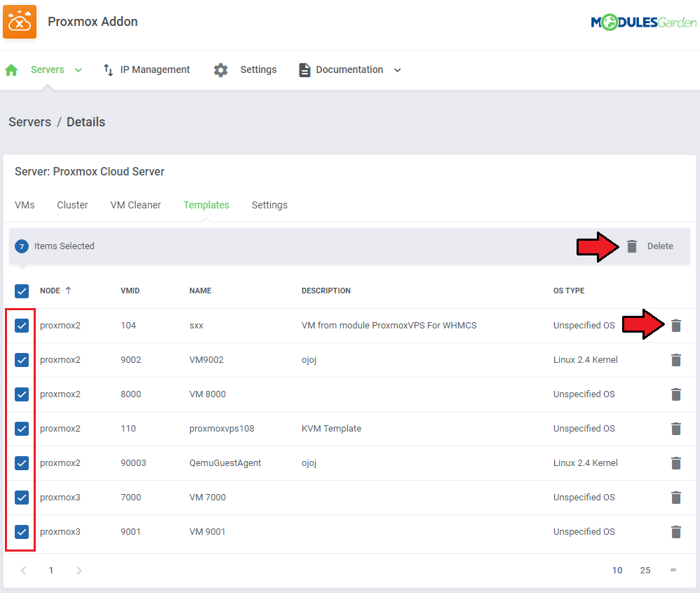Select page number 1

pos(51,571)
